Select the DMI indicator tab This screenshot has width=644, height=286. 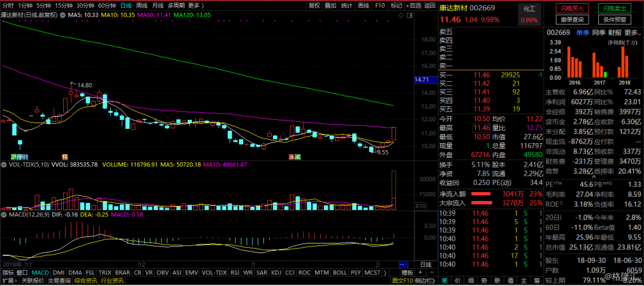coord(59,272)
